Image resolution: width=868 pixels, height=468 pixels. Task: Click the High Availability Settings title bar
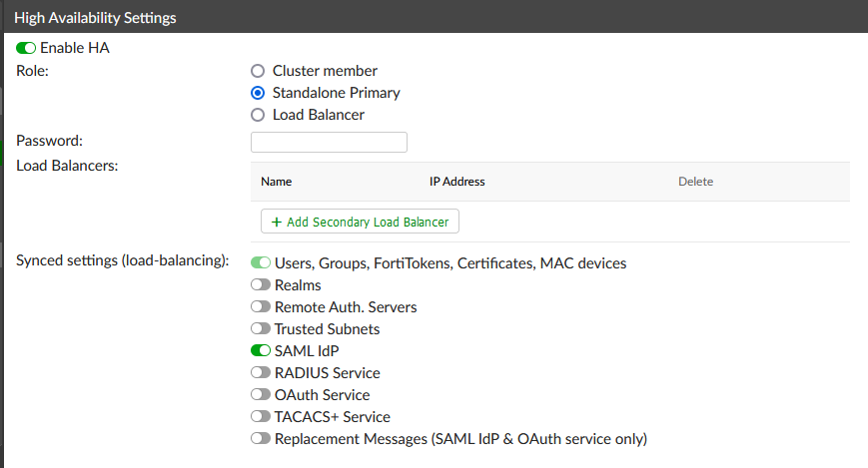pyautogui.click(x=434, y=17)
